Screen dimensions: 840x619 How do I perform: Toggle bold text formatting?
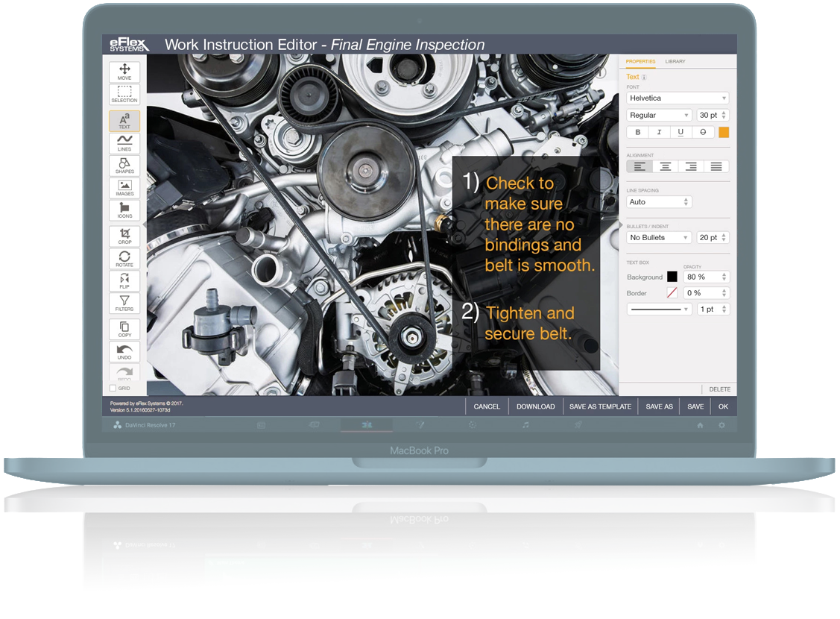(637, 132)
